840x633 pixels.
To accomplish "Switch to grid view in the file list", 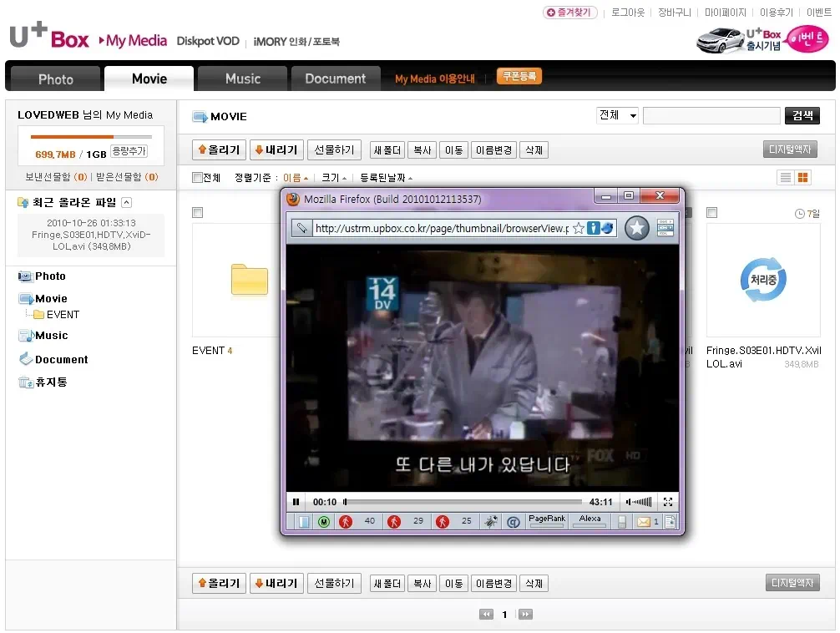I will click(x=801, y=177).
